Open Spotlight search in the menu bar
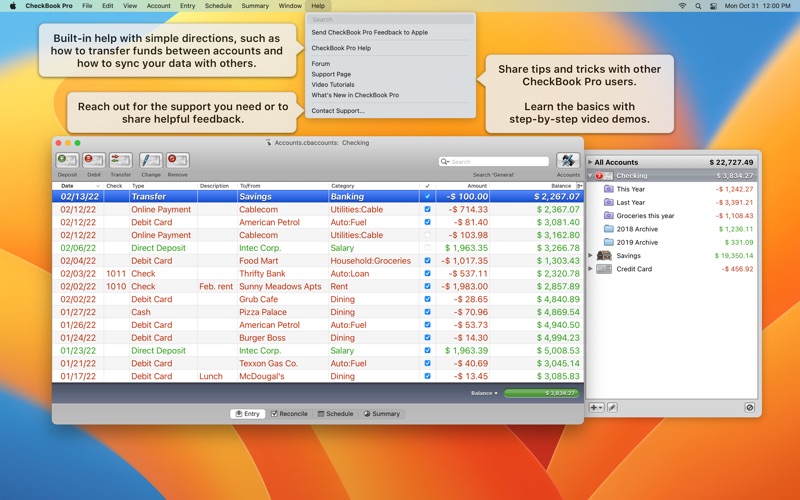 (698, 6)
